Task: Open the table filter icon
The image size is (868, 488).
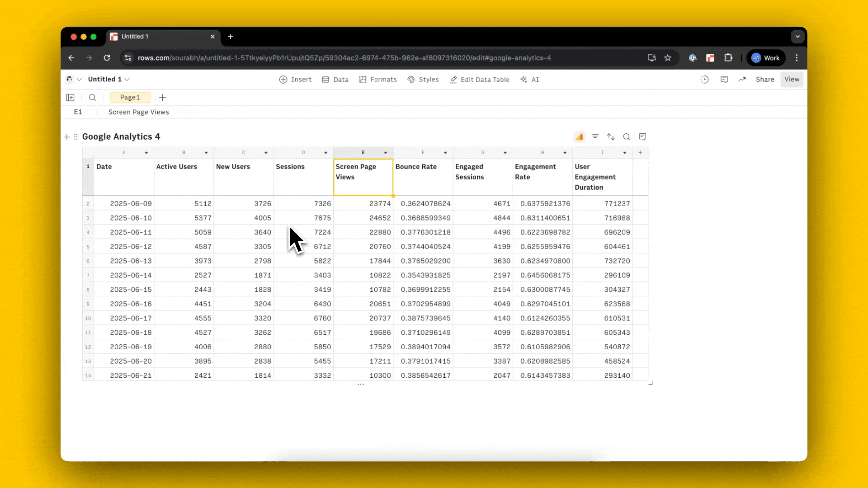Action: 595,137
